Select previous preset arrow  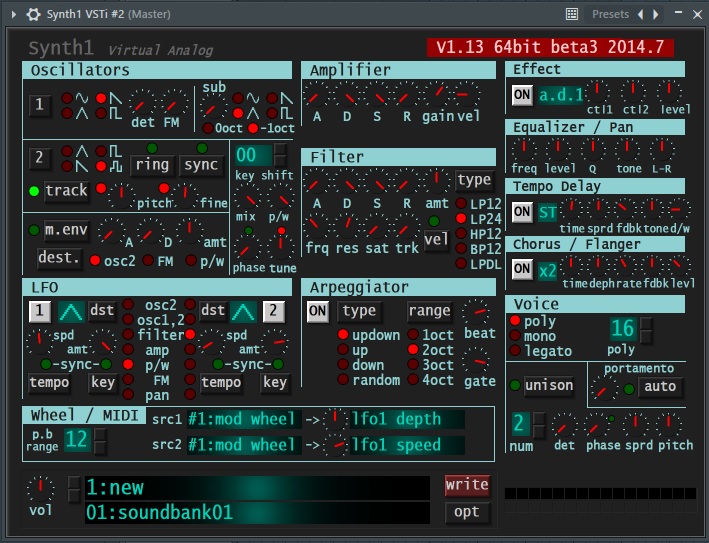641,14
